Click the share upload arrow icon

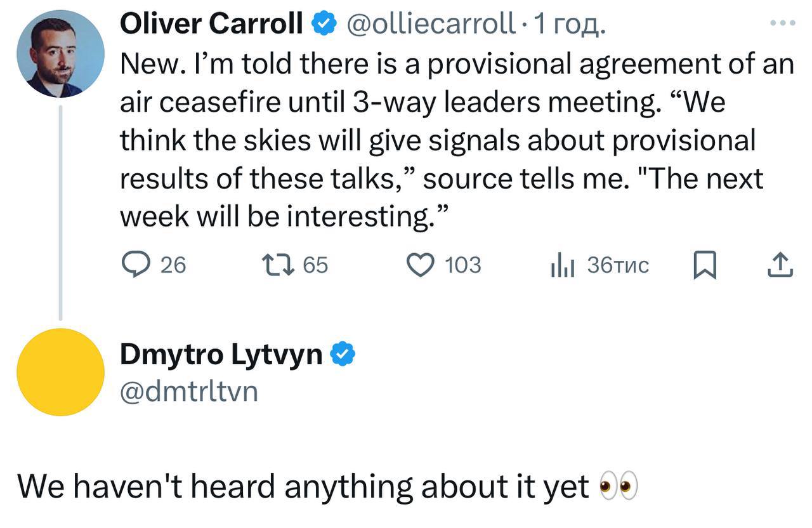[x=780, y=265]
